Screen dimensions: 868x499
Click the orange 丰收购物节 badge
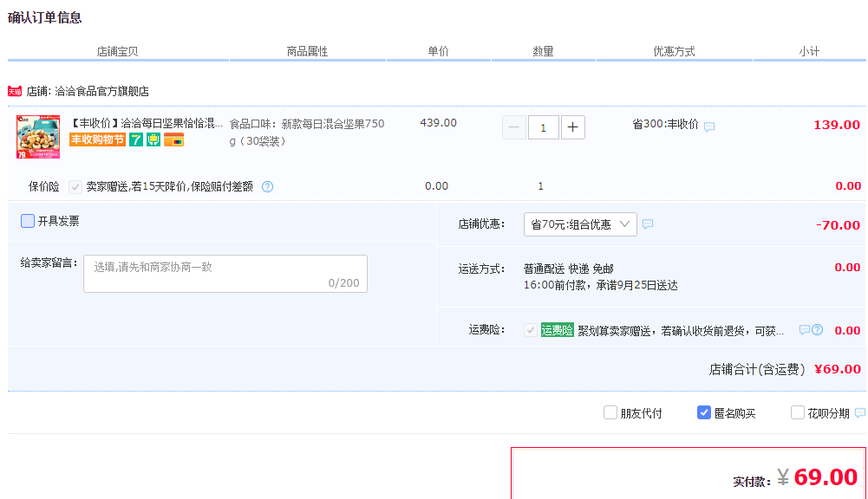pos(97,139)
